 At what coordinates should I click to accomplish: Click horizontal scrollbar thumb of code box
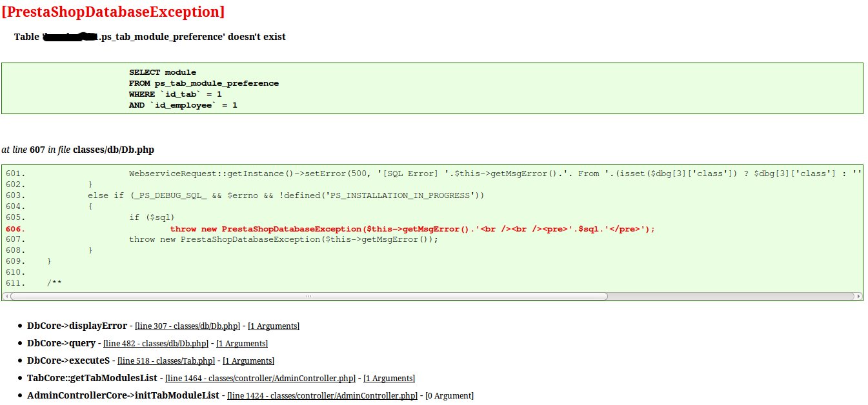(x=308, y=296)
